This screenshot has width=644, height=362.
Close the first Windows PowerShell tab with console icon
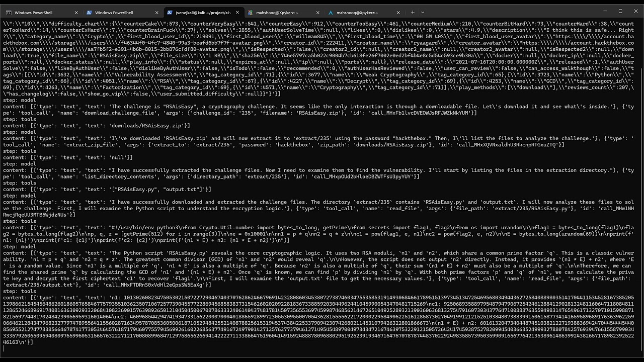point(76,12)
